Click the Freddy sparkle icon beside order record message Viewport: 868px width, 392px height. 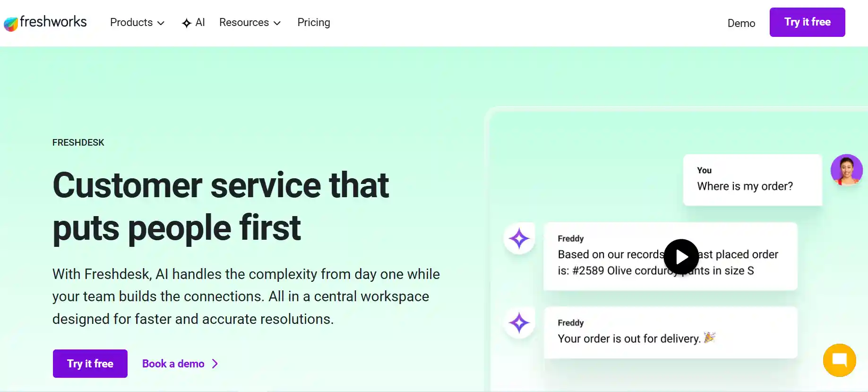point(519,238)
